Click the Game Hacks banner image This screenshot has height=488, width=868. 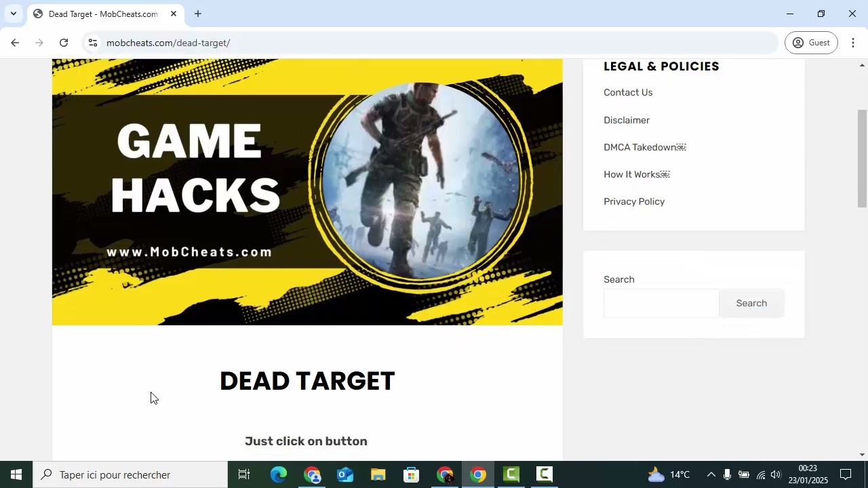point(307,192)
